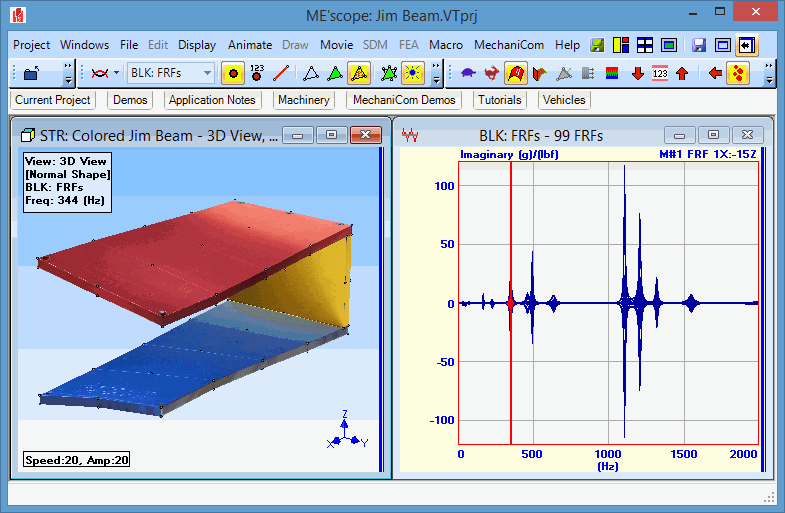Click the green floppy disk save icon
The height and width of the screenshot is (513, 785).
point(597,45)
